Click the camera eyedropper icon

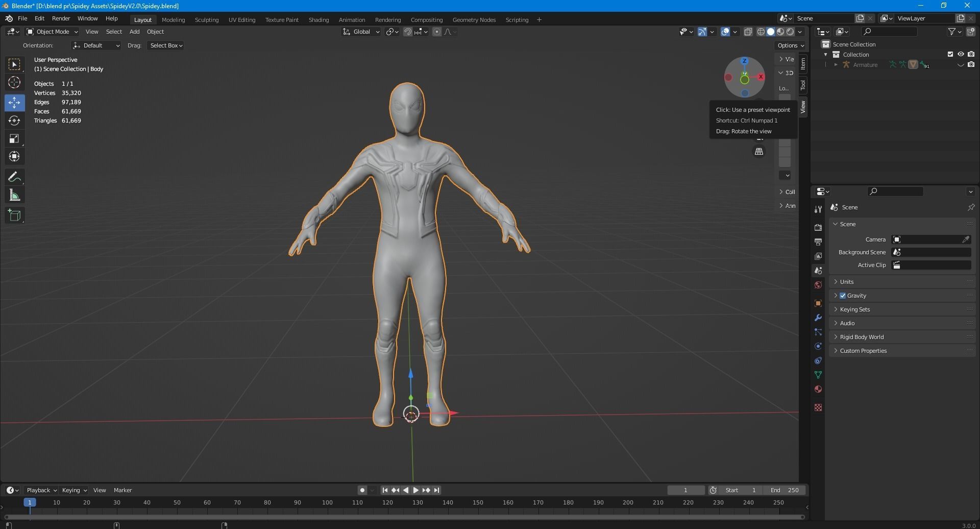966,239
